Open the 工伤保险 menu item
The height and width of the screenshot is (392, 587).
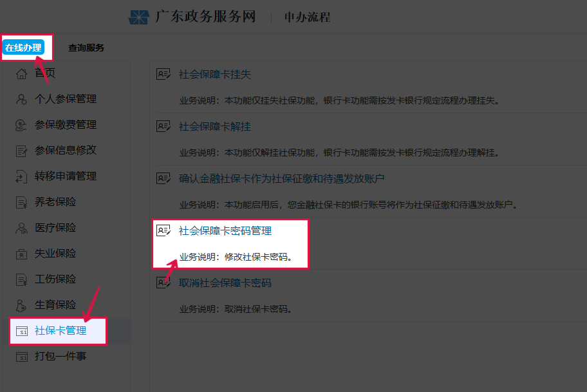55,279
